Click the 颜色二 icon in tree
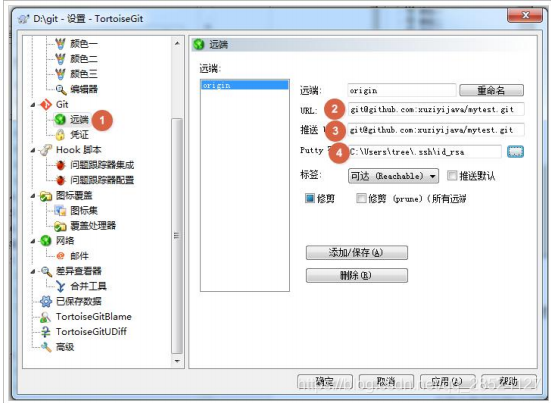 [x=60, y=59]
